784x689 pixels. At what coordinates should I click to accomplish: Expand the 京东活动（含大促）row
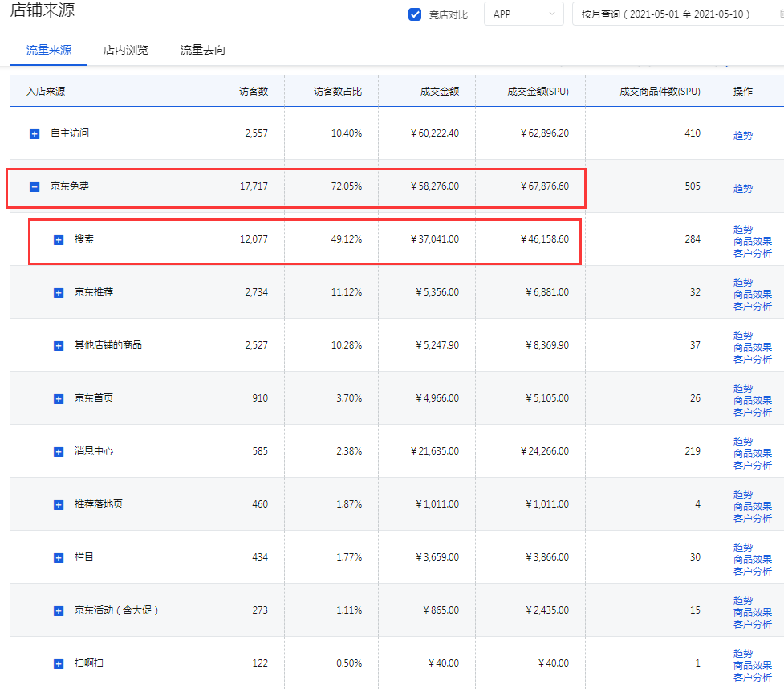coord(59,611)
